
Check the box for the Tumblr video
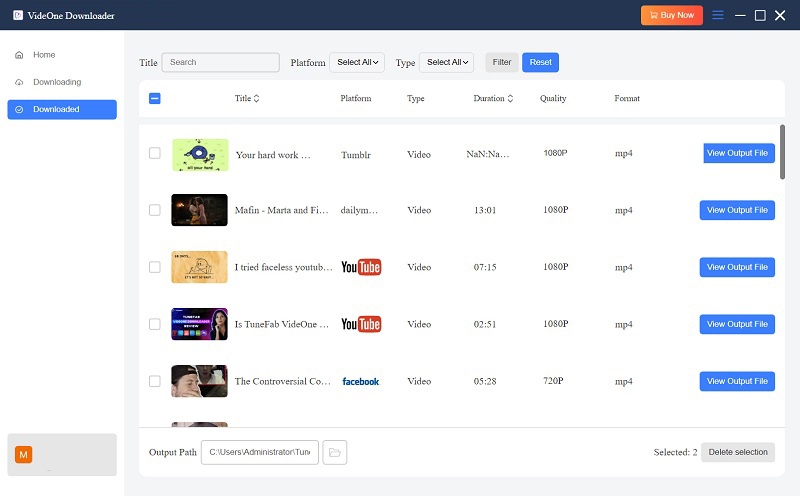154,153
